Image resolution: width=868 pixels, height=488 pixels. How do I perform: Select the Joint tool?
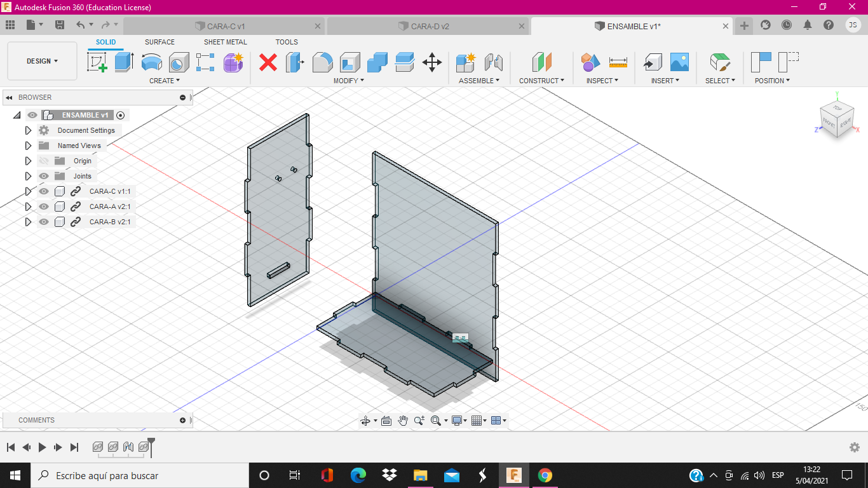(493, 62)
